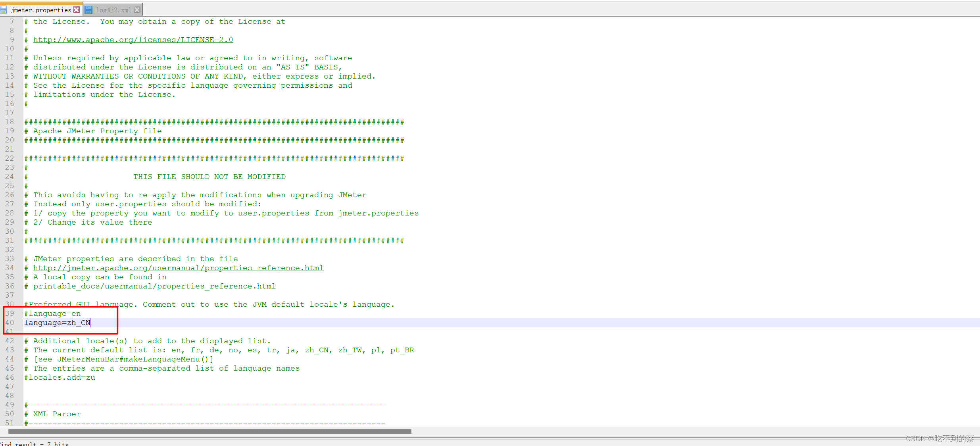
Task: Click the Find result panel header
Action: point(34,444)
